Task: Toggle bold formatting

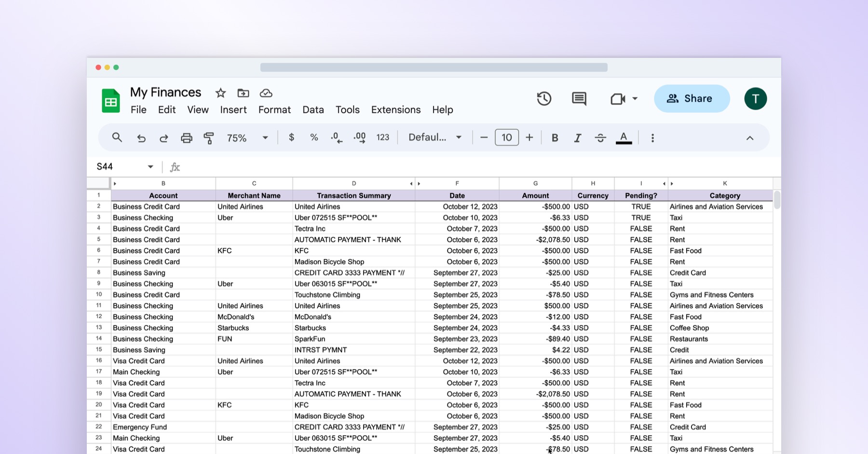Action: (555, 138)
